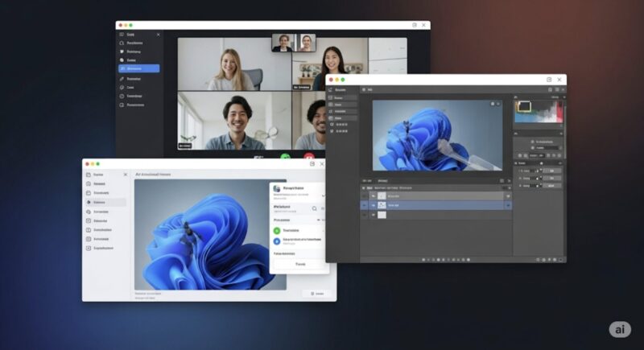Click the fourth button in editor's left sidebar
Viewport: 644px width, 350px height.
pyautogui.click(x=343, y=118)
